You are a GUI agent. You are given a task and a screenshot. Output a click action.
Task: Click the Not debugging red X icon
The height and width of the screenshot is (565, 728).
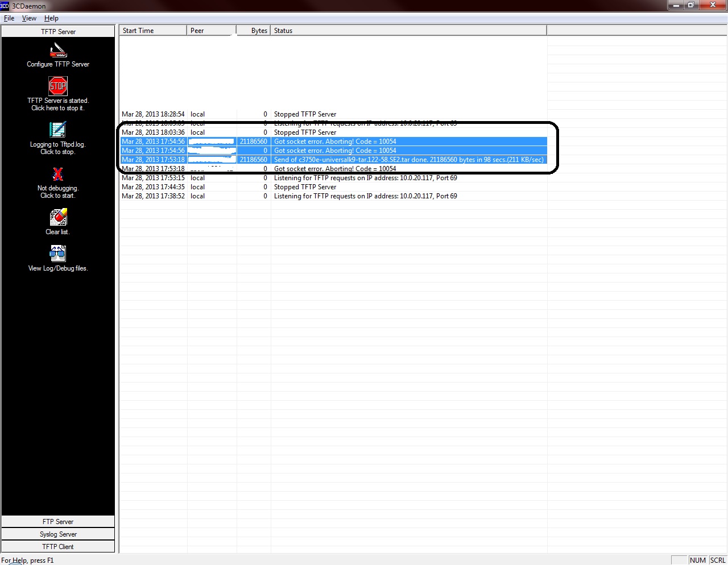pyautogui.click(x=57, y=173)
